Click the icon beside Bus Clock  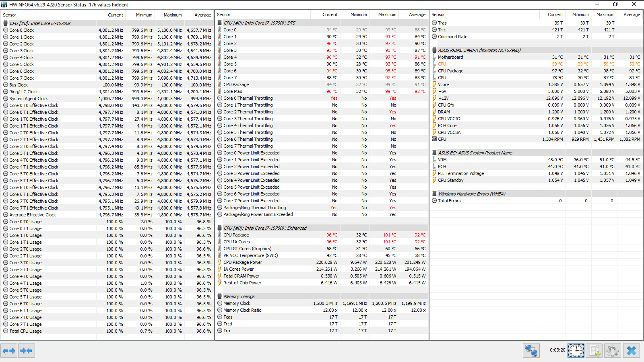pyautogui.click(x=6, y=85)
